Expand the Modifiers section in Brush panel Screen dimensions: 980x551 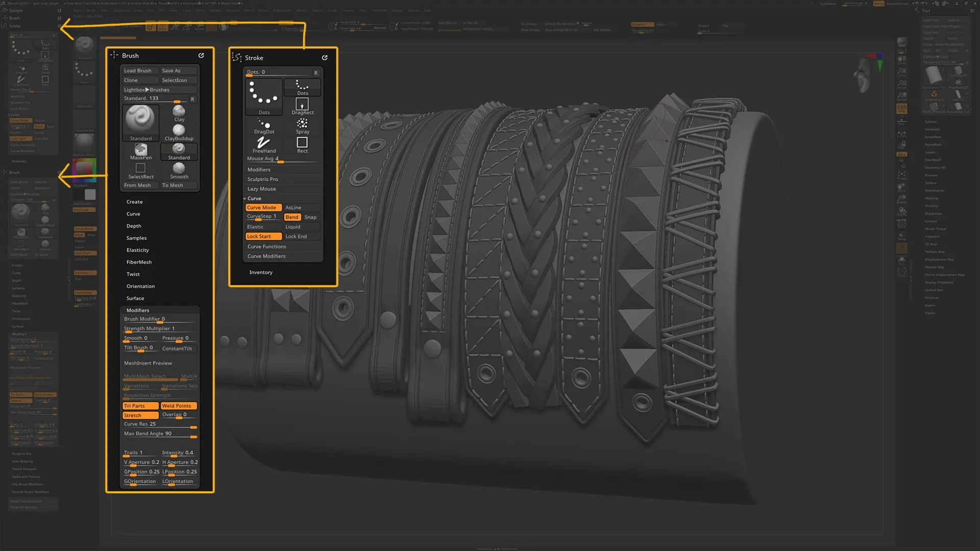point(138,310)
